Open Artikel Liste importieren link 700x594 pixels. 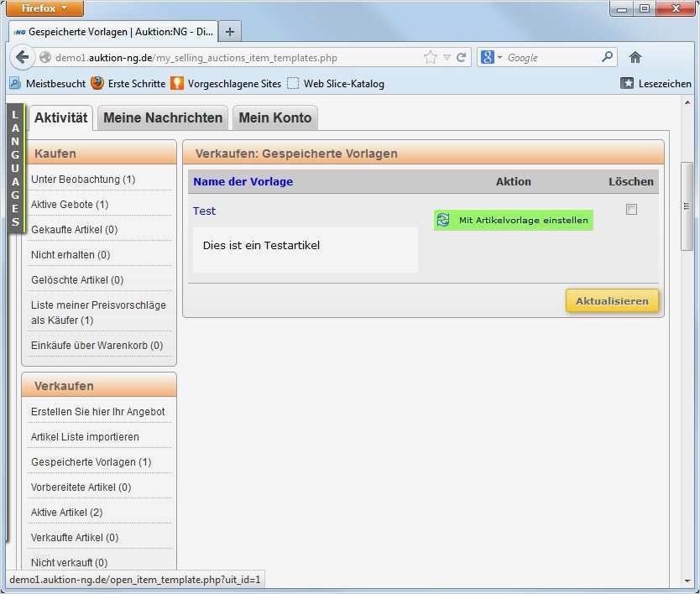pos(85,436)
